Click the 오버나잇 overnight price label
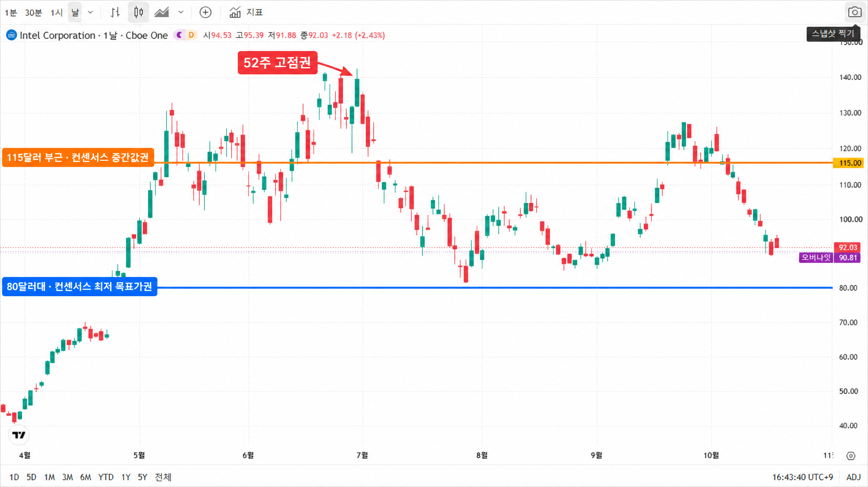Image resolution: width=868 pixels, height=487 pixels. [815, 258]
